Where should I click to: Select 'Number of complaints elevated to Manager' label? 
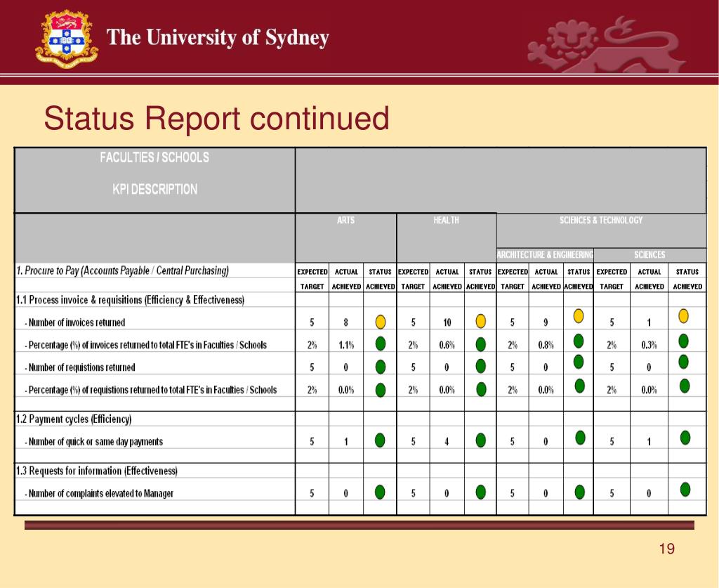99,494
